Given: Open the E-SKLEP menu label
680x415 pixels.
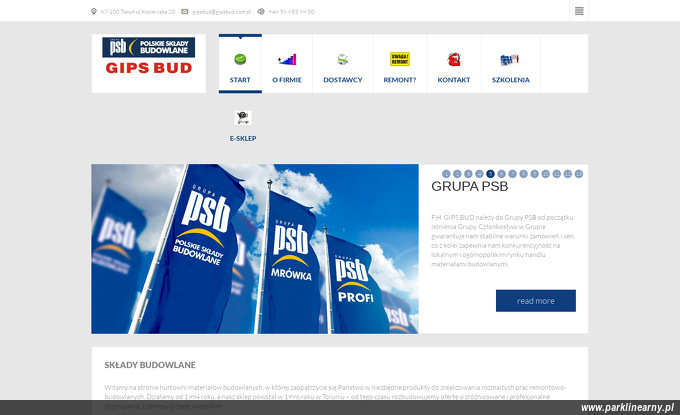Looking at the screenshot, I should pyautogui.click(x=243, y=138).
